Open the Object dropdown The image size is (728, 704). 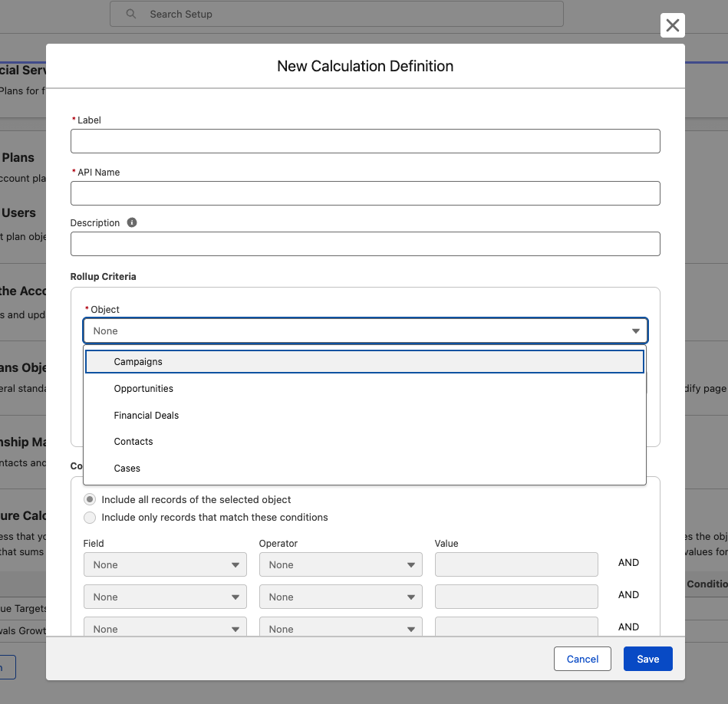pyautogui.click(x=365, y=331)
